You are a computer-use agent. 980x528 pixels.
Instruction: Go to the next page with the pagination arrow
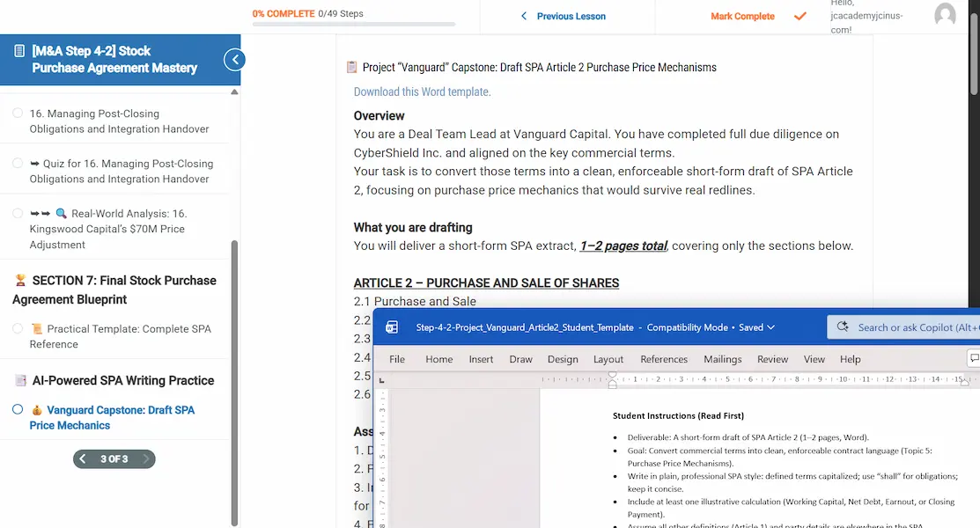(145, 458)
